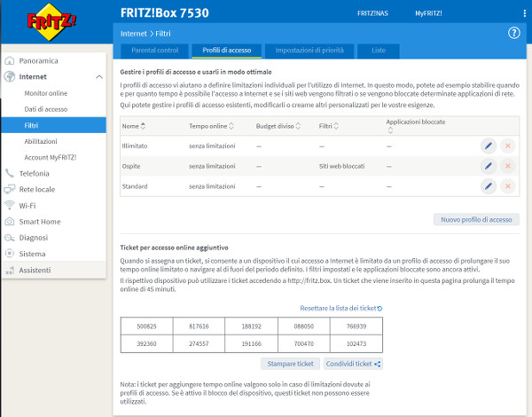Click the Diagnosi icon
This screenshot has height=417, width=532.
pos(10,238)
